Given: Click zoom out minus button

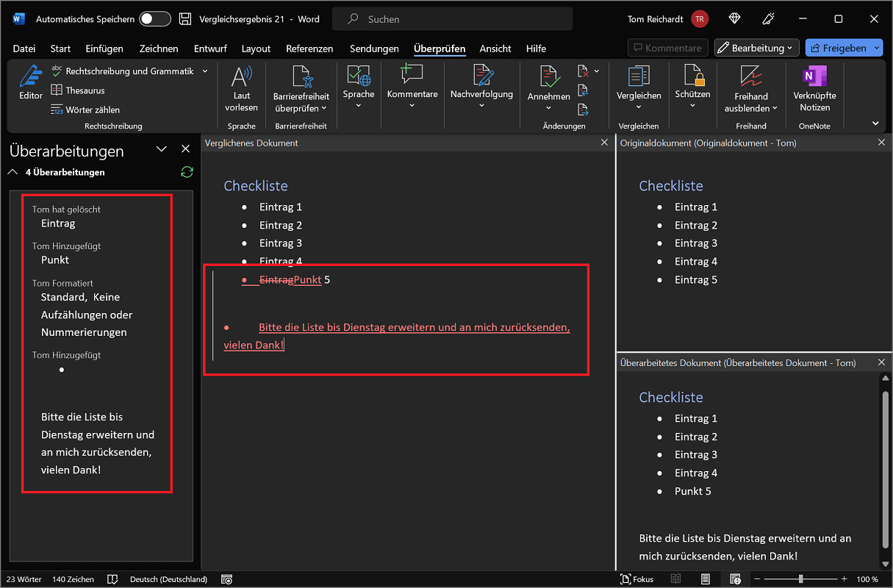Looking at the screenshot, I should [x=756, y=579].
